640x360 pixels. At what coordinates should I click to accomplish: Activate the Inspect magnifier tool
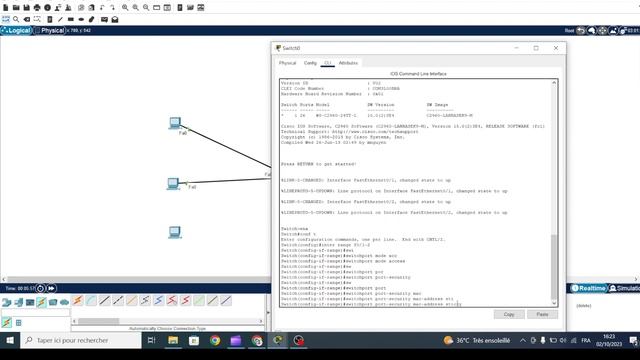tap(16, 19)
